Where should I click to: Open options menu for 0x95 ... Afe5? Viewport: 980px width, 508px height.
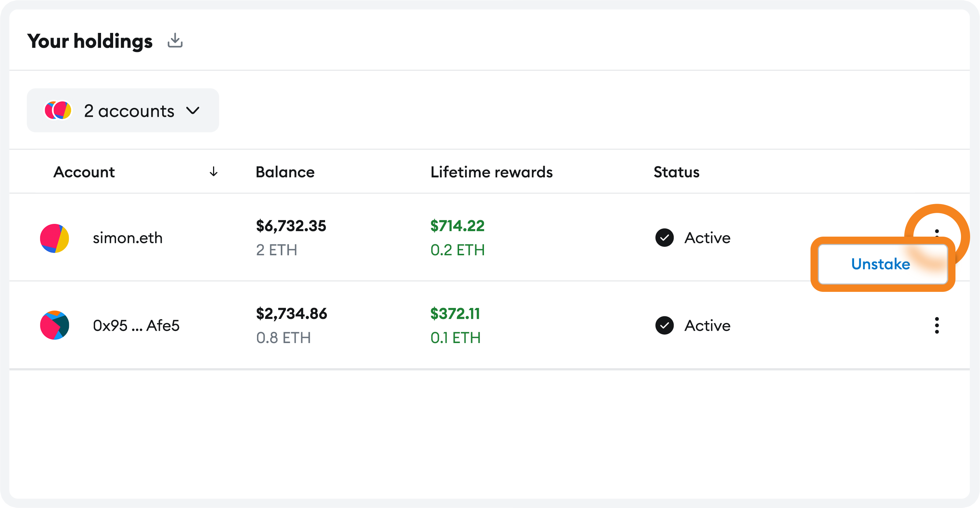(x=937, y=325)
